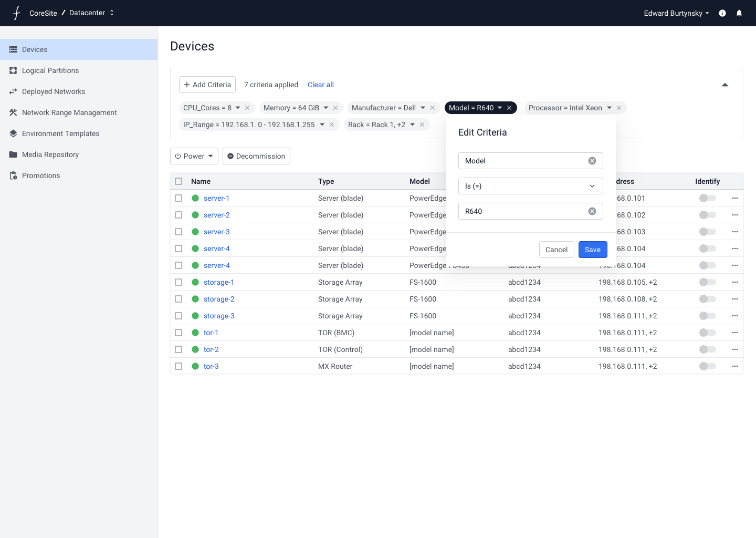Save the edited criteria
The height and width of the screenshot is (538, 756).
593,250
